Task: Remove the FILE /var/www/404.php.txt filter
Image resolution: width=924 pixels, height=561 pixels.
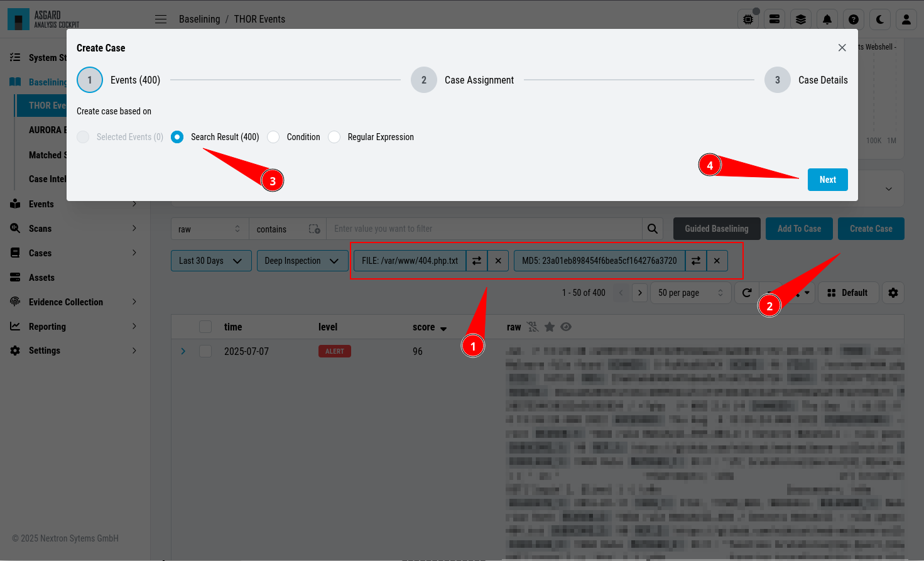Action: click(x=498, y=261)
